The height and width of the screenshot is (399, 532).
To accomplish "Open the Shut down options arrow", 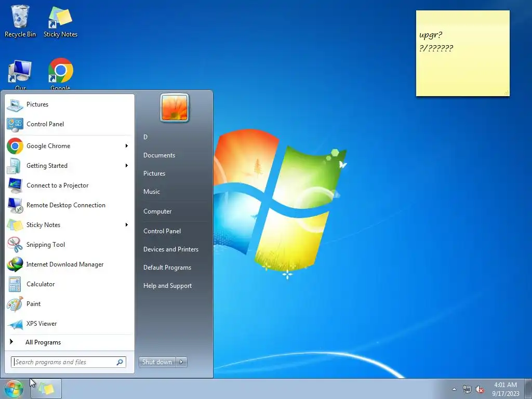I will point(181,362).
